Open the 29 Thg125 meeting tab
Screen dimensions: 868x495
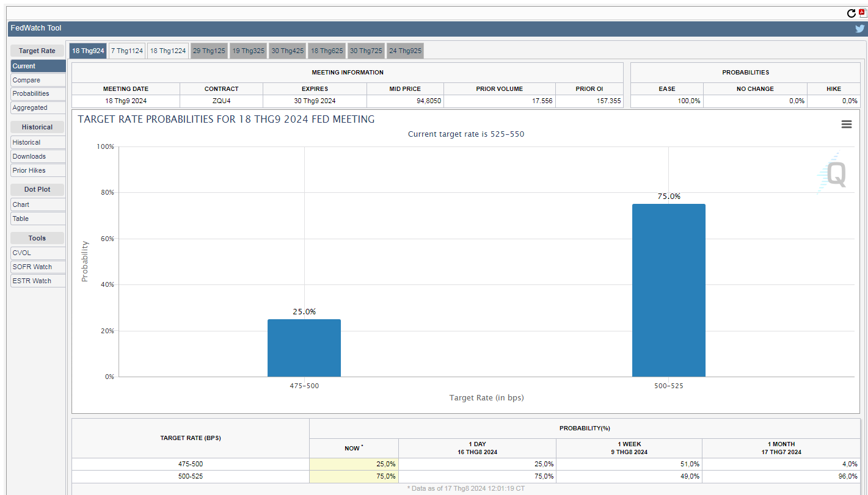pyautogui.click(x=209, y=51)
